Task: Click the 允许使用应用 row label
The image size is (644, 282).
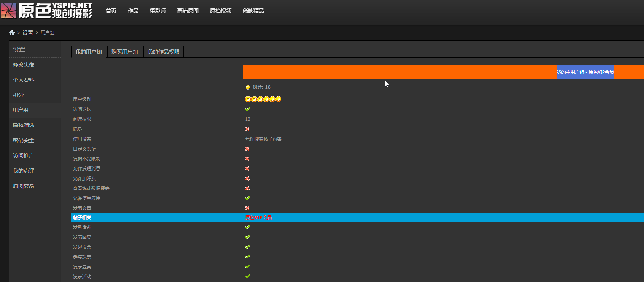Action: (x=87, y=198)
